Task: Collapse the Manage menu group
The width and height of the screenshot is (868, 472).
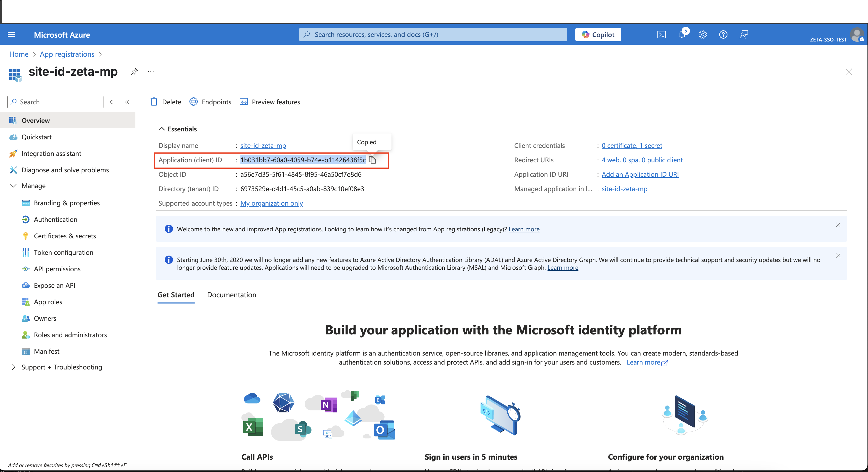Action: [13, 186]
